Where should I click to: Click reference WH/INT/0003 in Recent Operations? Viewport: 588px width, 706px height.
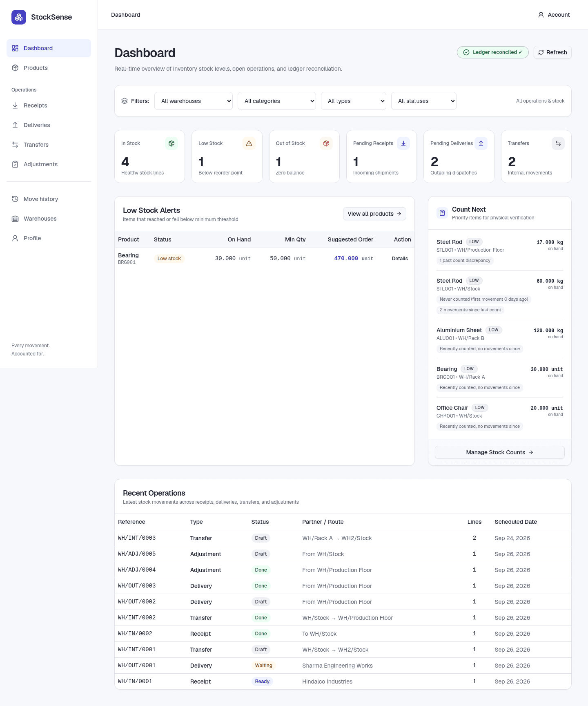pyautogui.click(x=137, y=538)
